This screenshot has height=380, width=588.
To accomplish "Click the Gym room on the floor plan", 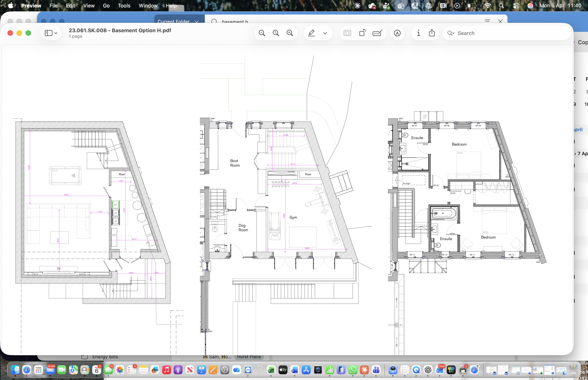I will pyautogui.click(x=293, y=217).
